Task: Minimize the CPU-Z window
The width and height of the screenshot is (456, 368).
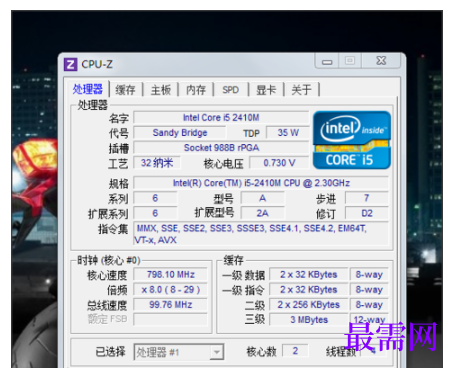Action: pyautogui.click(x=327, y=61)
